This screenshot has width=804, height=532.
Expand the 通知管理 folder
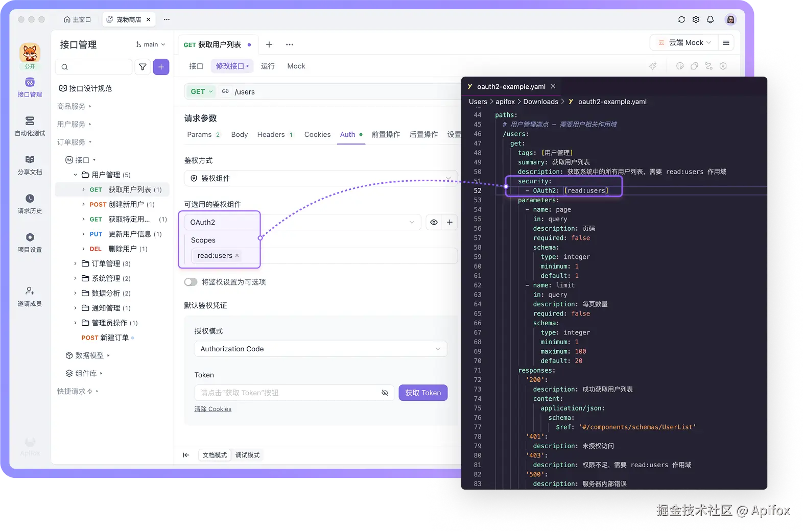click(76, 308)
